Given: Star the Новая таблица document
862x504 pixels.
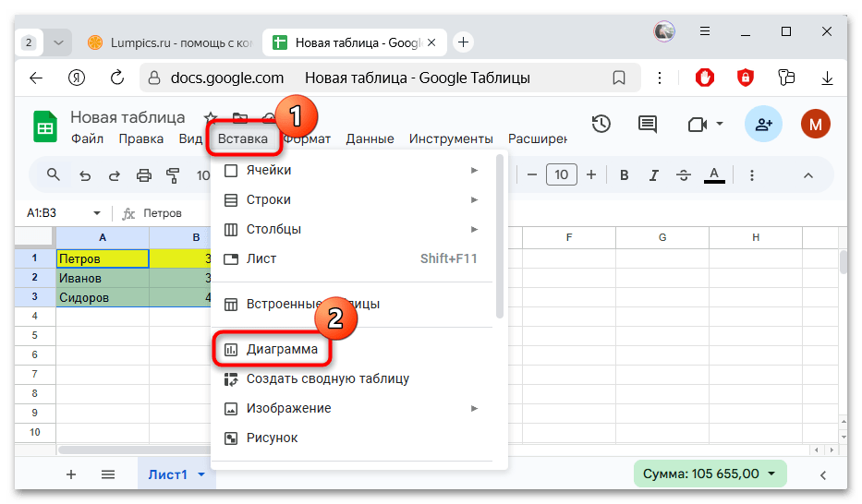Looking at the screenshot, I should tap(210, 118).
